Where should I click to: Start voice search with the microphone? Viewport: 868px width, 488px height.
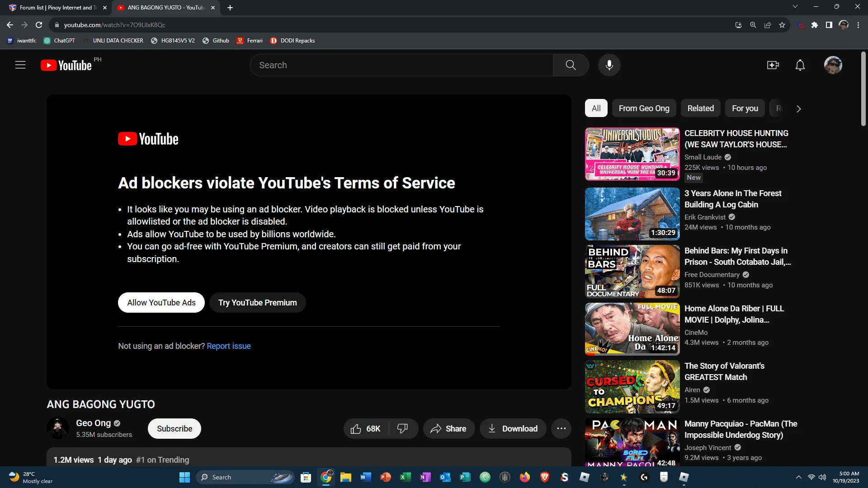coord(609,65)
